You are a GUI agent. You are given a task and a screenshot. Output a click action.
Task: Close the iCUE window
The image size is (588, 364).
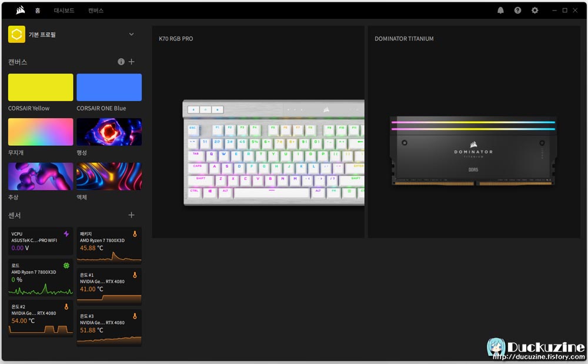(575, 11)
